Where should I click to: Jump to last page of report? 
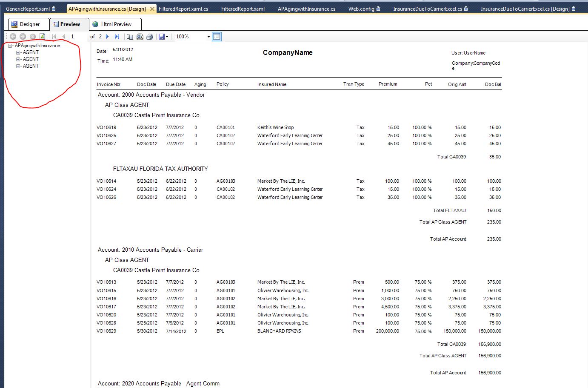[x=117, y=37]
